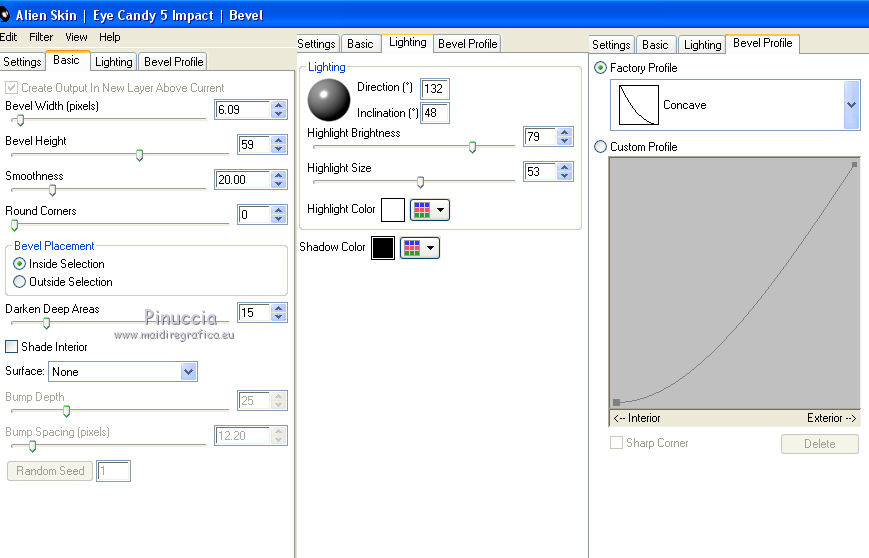Open Basic tab in middle panel

point(360,43)
